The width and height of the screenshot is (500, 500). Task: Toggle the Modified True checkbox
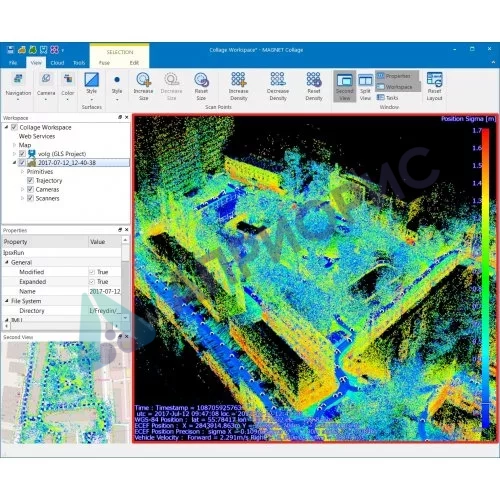point(92,272)
